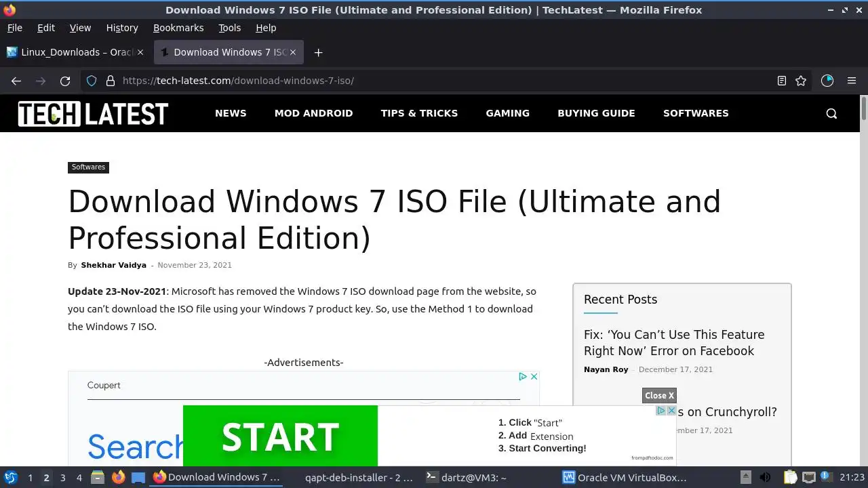This screenshot has width=868, height=488.
Task: Click the article date November 23, 2021
Action: click(195, 265)
